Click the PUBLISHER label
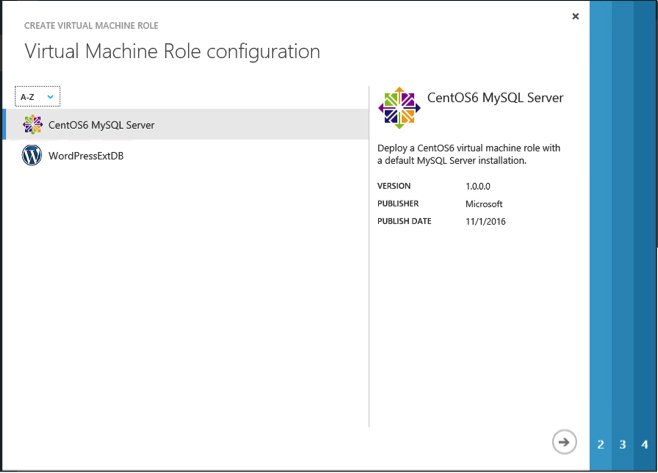Viewport: 658px width, 473px height. pos(398,204)
